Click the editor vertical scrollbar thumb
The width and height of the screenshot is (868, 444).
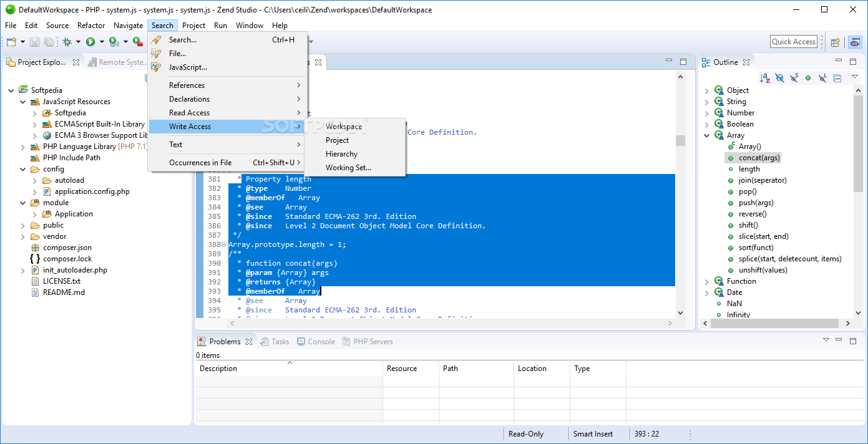(680, 140)
